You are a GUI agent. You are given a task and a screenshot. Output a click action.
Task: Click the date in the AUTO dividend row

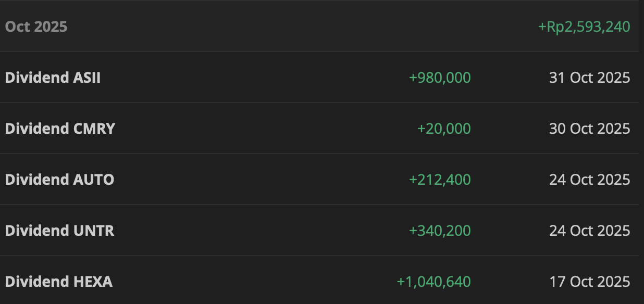(x=589, y=180)
